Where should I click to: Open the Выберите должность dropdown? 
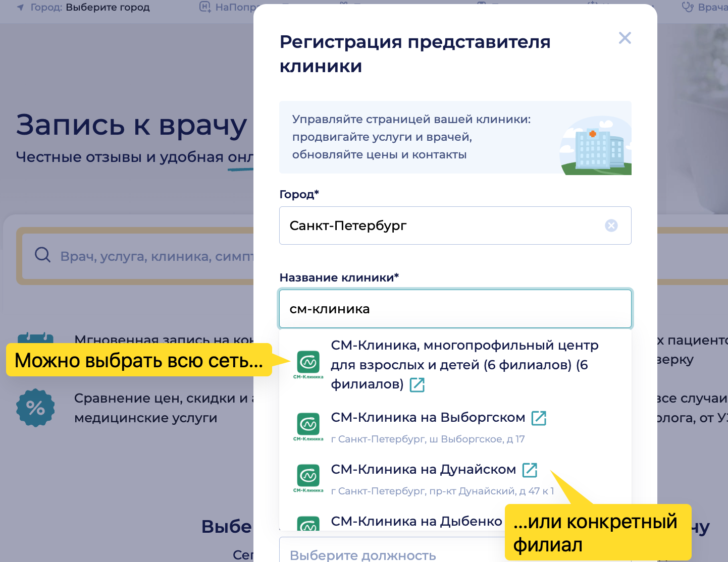tap(392, 549)
